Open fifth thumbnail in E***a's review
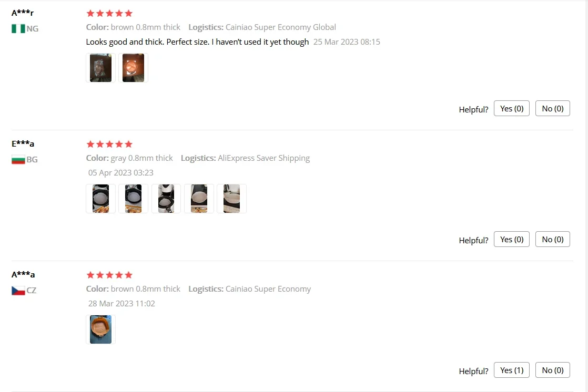 point(231,199)
